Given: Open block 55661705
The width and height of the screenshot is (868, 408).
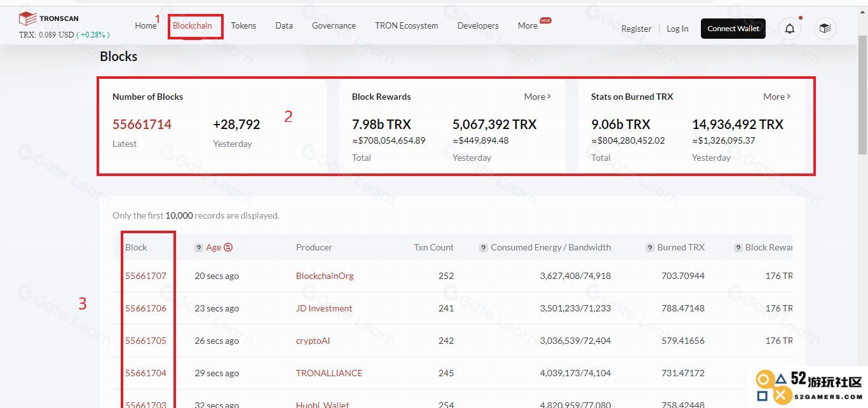Looking at the screenshot, I should 146,341.
